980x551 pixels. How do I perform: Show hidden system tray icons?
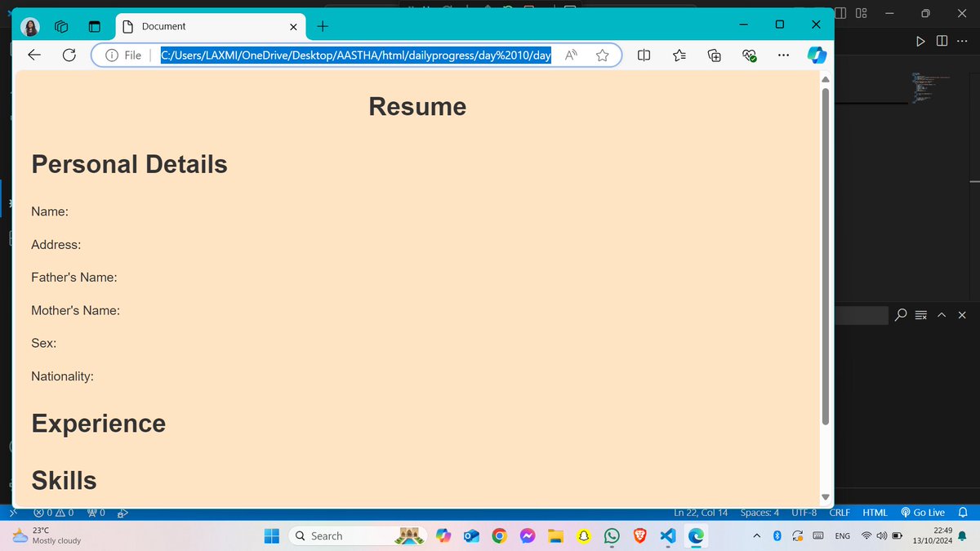(x=756, y=536)
